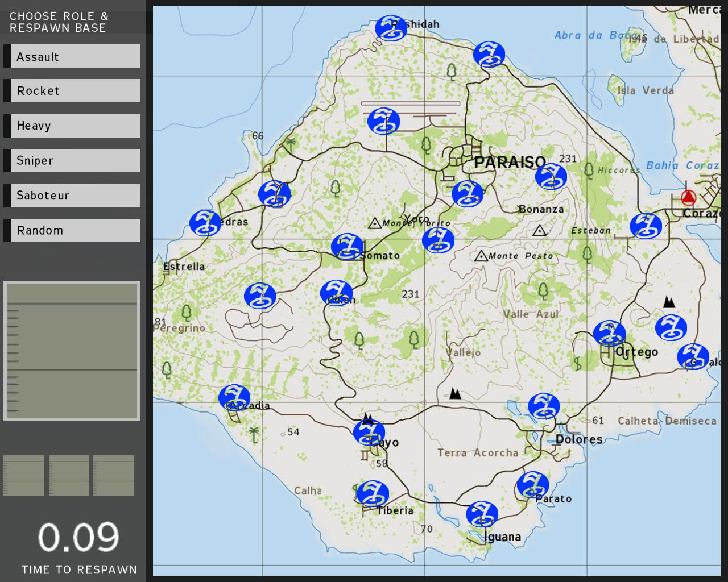Screen dimensions: 728x582
Task: Choose the blue flag marker at Tiberia
Action: click(x=373, y=493)
